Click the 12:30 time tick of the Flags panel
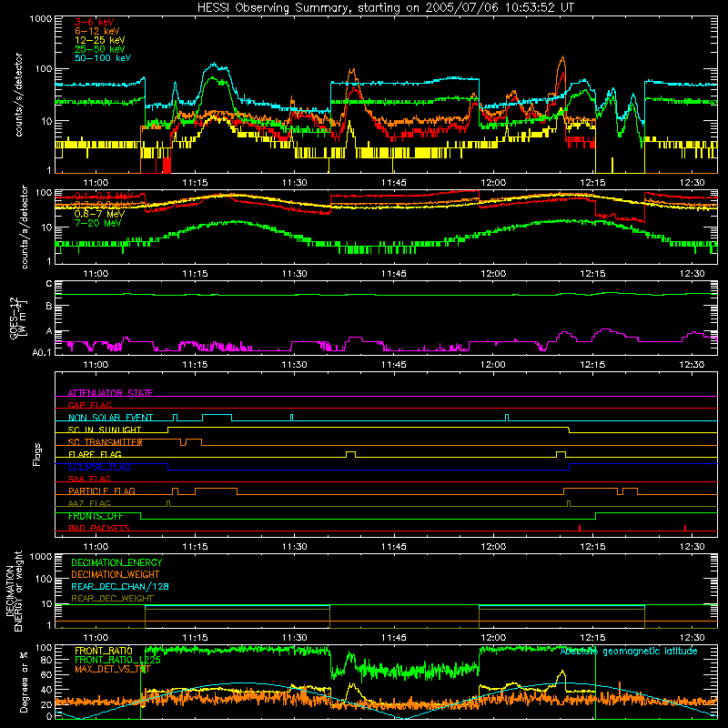The image size is (728, 728). (x=692, y=546)
